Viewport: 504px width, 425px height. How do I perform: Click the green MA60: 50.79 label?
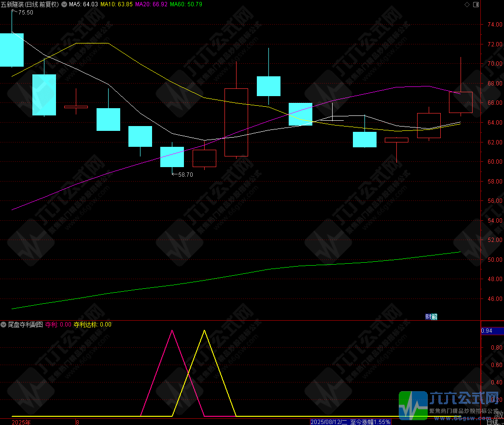click(x=186, y=4)
